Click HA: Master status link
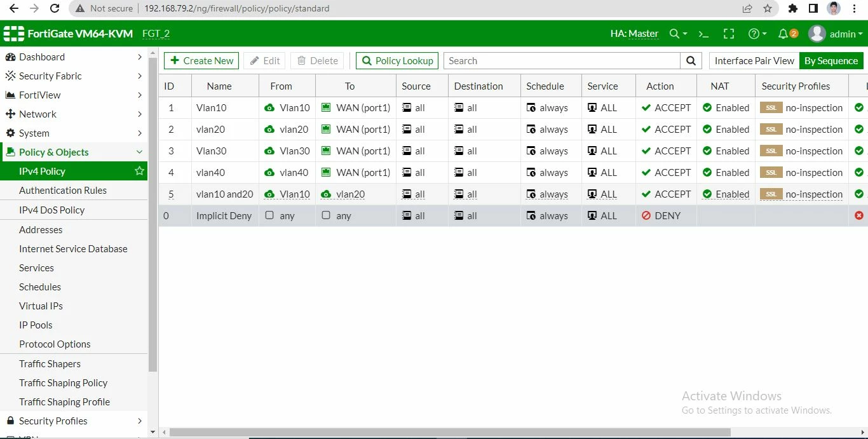The image size is (868, 439). pos(634,34)
